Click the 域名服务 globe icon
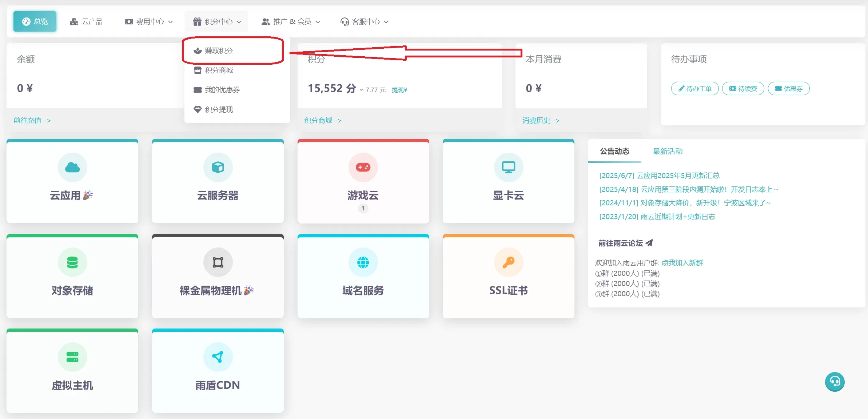 click(363, 262)
